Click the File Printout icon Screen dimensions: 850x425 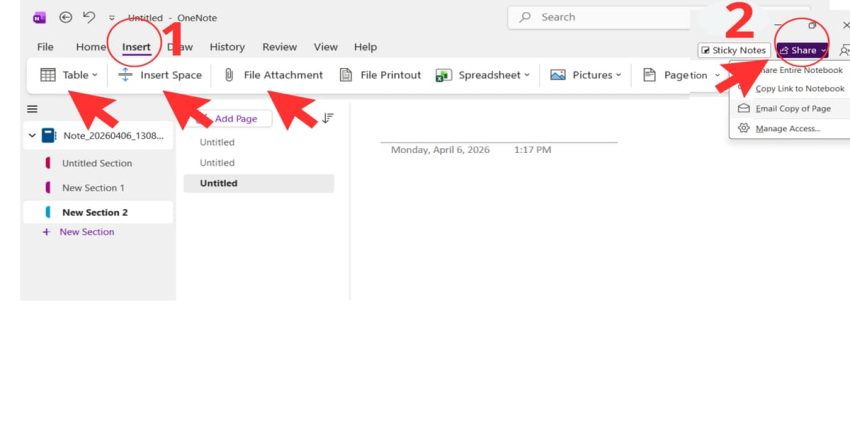[346, 75]
